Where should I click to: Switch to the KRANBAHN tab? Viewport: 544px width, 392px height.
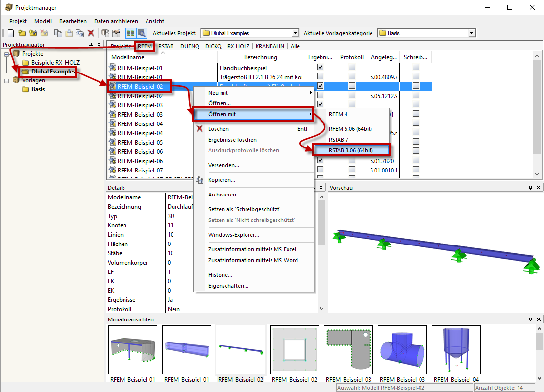270,46
